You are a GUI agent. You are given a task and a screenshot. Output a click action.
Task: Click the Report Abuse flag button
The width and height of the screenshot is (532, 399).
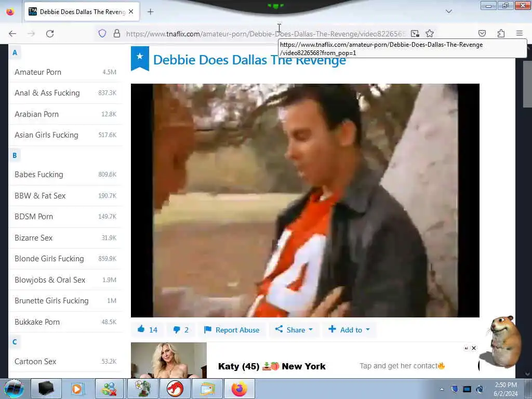pos(232,330)
